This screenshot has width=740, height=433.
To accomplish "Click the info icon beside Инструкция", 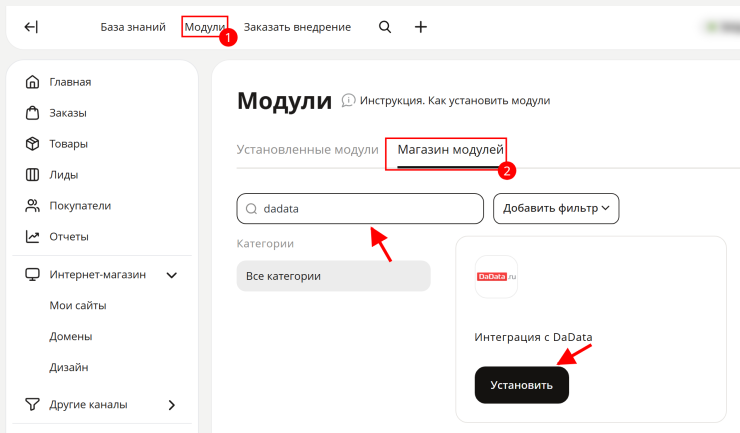I will (348, 100).
